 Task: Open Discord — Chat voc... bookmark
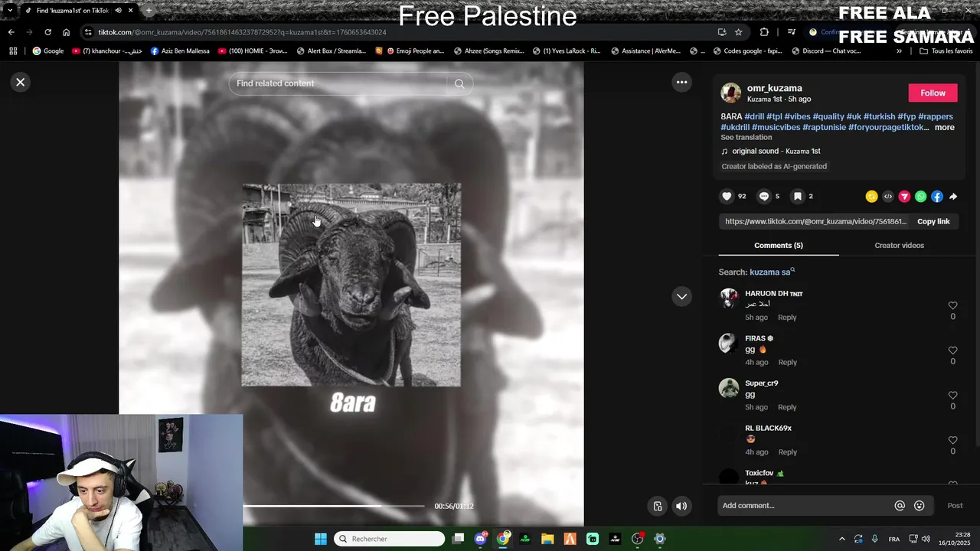[x=826, y=51]
